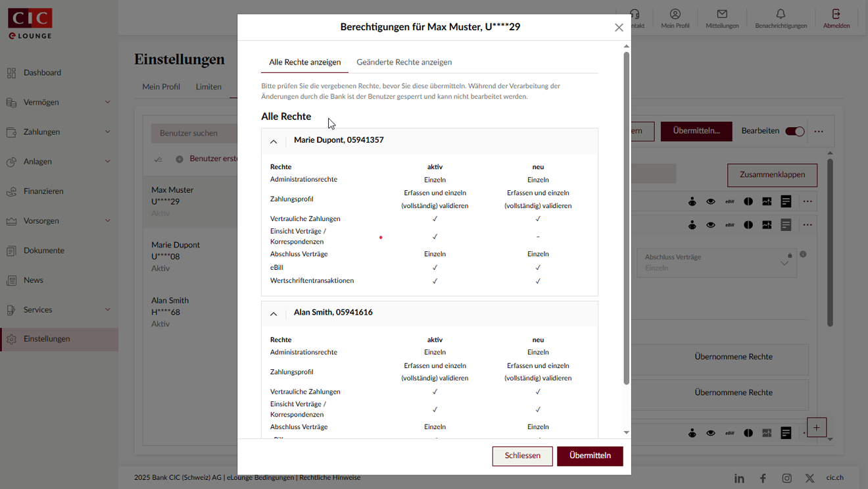This screenshot has height=489, width=868.
Task: Click the Abmelden logout icon
Action: click(x=836, y=14)
